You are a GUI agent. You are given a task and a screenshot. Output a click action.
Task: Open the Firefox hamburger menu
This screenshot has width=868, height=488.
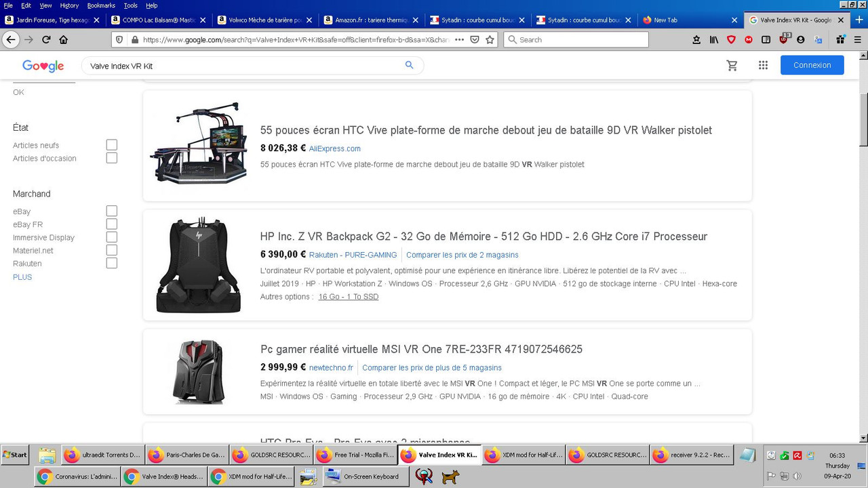858,40
